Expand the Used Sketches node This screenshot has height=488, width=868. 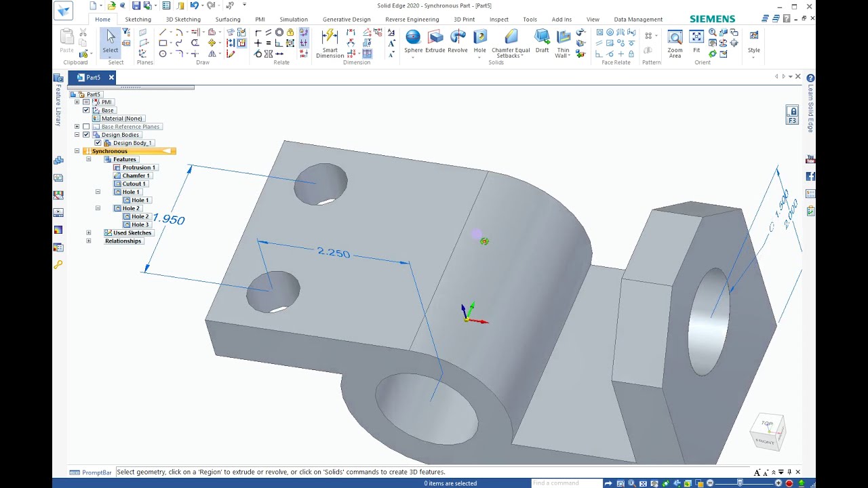(88, 232)
